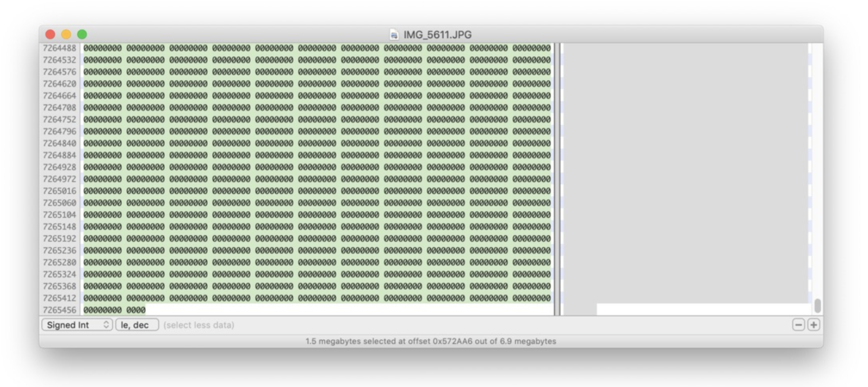This screenshot has height=387, width=868.
Task: Click offset label 7264708
Action: tap(59, 108)
